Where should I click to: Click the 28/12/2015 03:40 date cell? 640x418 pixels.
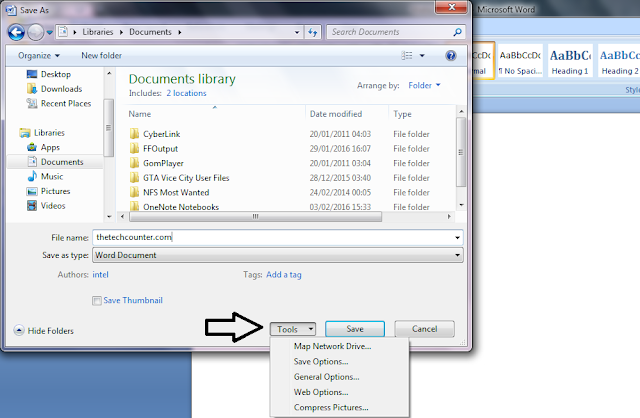(x=340, y=178)
